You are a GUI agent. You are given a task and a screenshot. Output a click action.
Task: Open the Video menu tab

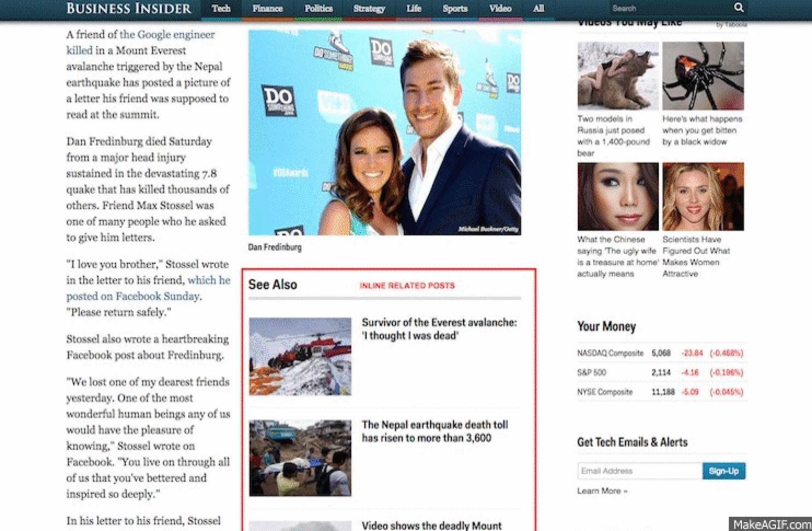[x=500, y=8]
